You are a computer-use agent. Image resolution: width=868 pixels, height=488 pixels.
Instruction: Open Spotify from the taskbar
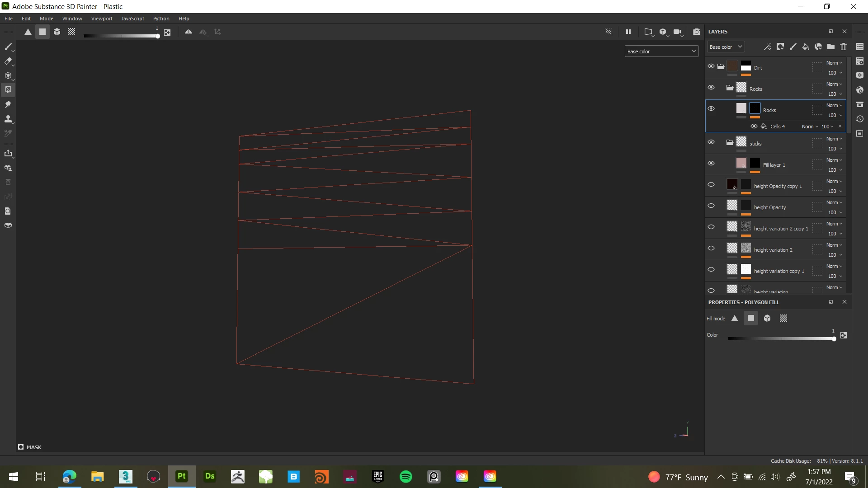click(x=406, y=477)
